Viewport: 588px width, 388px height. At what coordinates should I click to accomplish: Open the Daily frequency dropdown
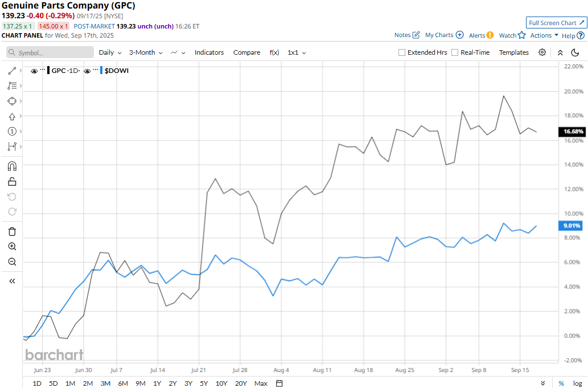pyautogui.click(x=110, y=52)
